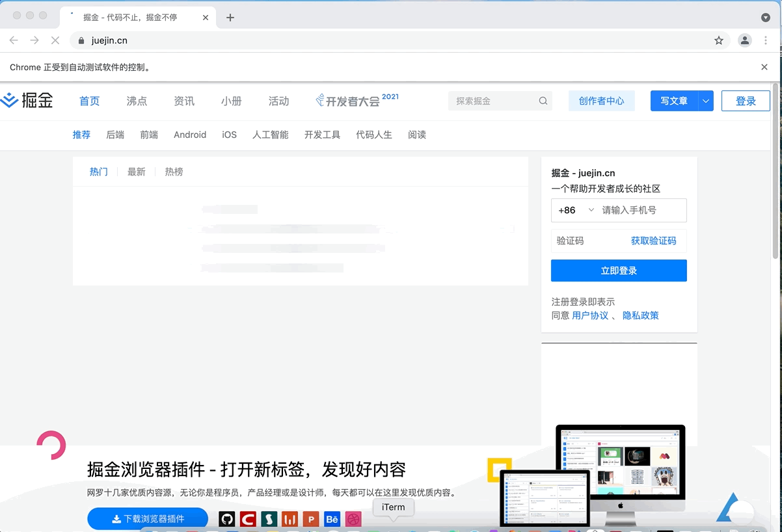Image resolution: width=782 pixels, height=532 pixels.
Task: Click the 立即登录 button
Action: coord(619,271)
